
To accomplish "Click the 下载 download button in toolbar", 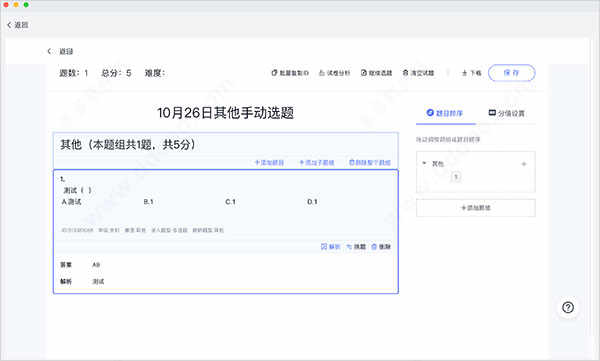I will (x=471, y=73).
